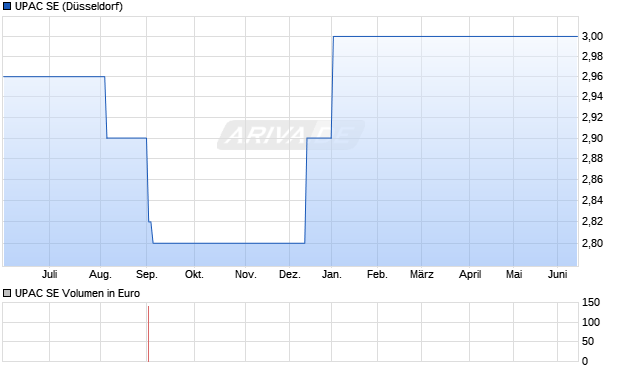Click the 3,00 price axis value
620x371 pixels.
point(593,36)
